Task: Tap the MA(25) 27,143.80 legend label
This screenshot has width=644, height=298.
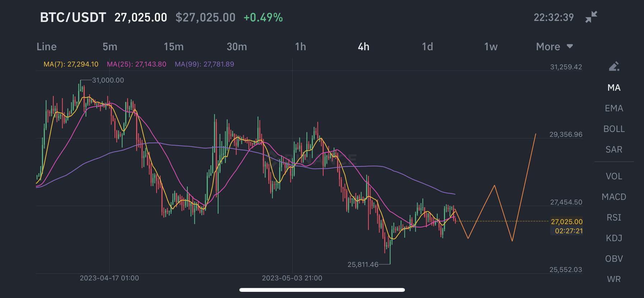Action: point(137,64)
